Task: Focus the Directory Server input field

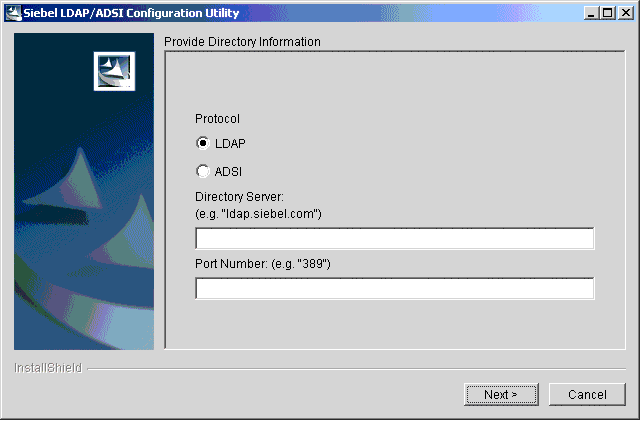Action: pyautogui.click(x=395, y=239)
